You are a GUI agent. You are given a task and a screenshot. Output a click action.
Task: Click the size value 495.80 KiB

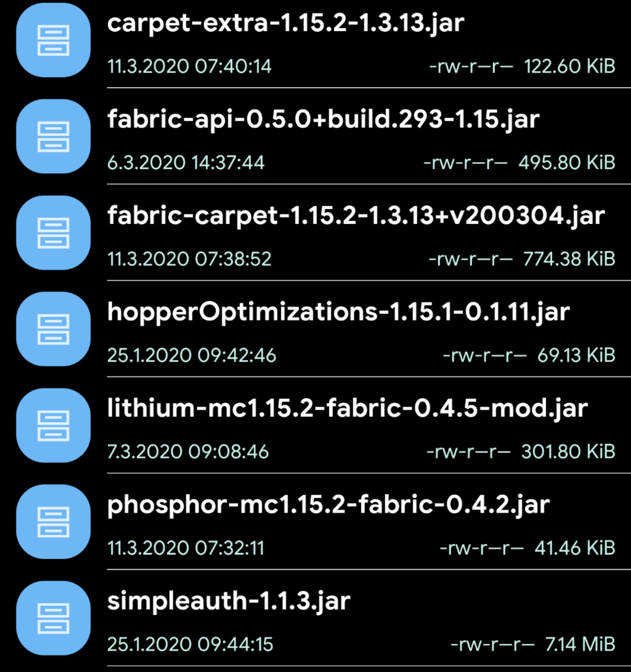(567, 163)
